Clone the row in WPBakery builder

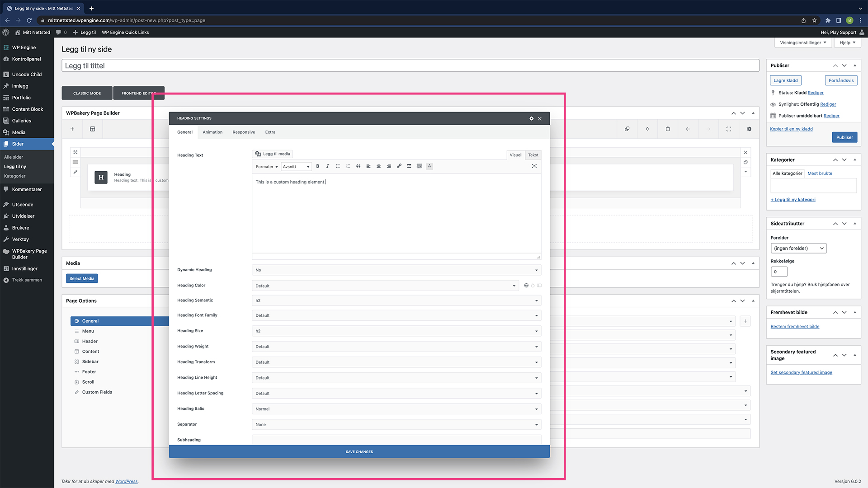point(746,162)
